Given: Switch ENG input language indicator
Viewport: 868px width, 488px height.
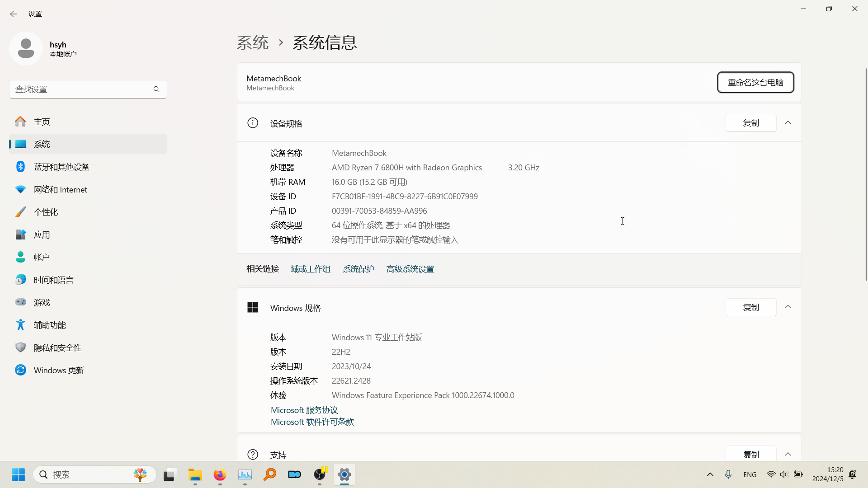Looking at the screenshot, I should [750, 474].
